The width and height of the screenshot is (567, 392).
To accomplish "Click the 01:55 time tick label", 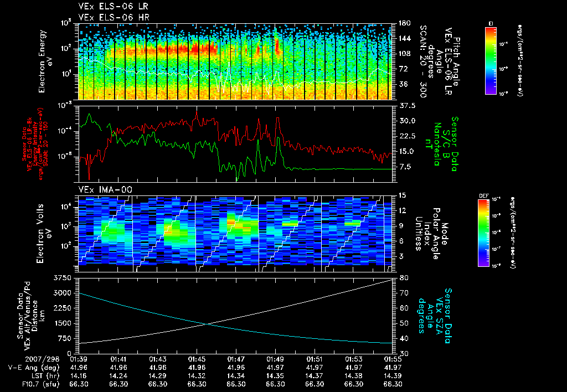I will 393,359.
